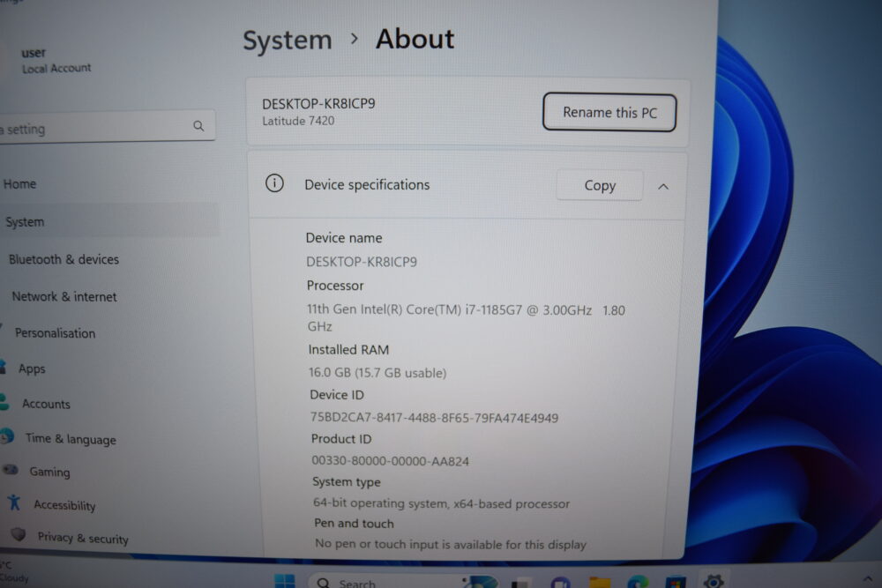Click the Installed RAM value 16.0 GB
Image resolution: width=882 pixels, height=588 pixels.
point(377,373)
